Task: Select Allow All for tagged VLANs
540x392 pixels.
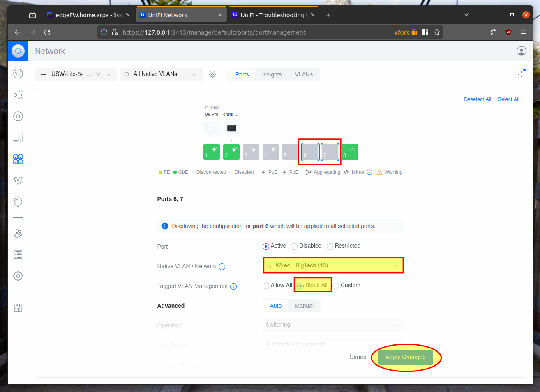Action: [266, 286]
